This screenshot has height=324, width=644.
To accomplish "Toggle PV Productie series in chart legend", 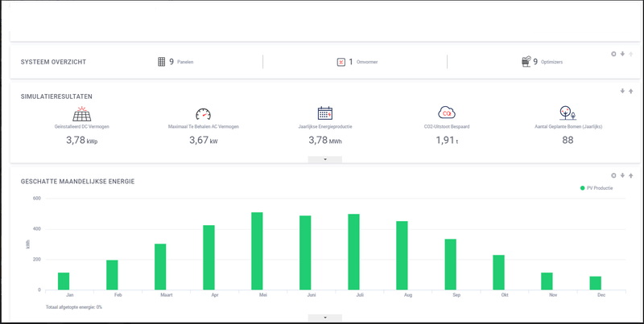I will click(x=597, y=188).
